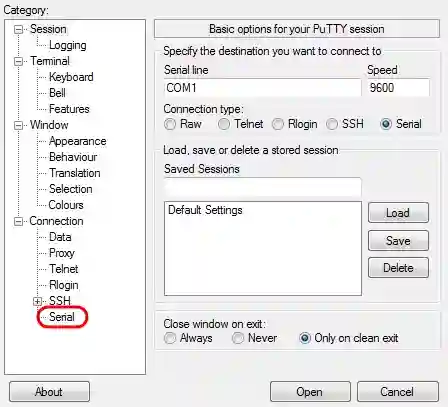
Task: Open the Serial category in tree
Action: [x=62, y=317]
